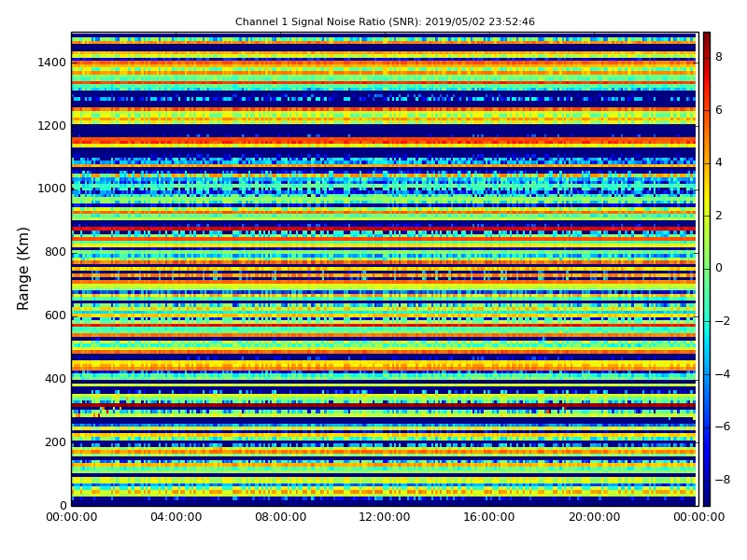Click the dark blue bottom of the colorbar
This screenshot has height=560, width=747.
coord(707,497)
